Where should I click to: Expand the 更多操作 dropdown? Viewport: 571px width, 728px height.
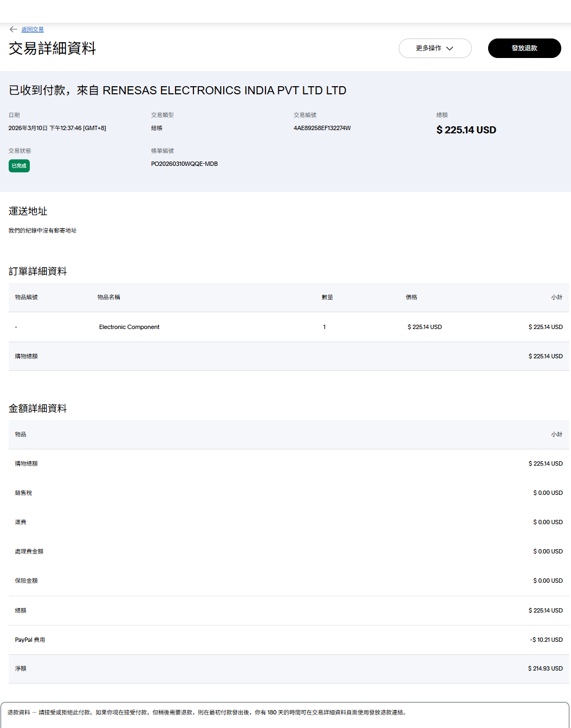coord(434,48)
